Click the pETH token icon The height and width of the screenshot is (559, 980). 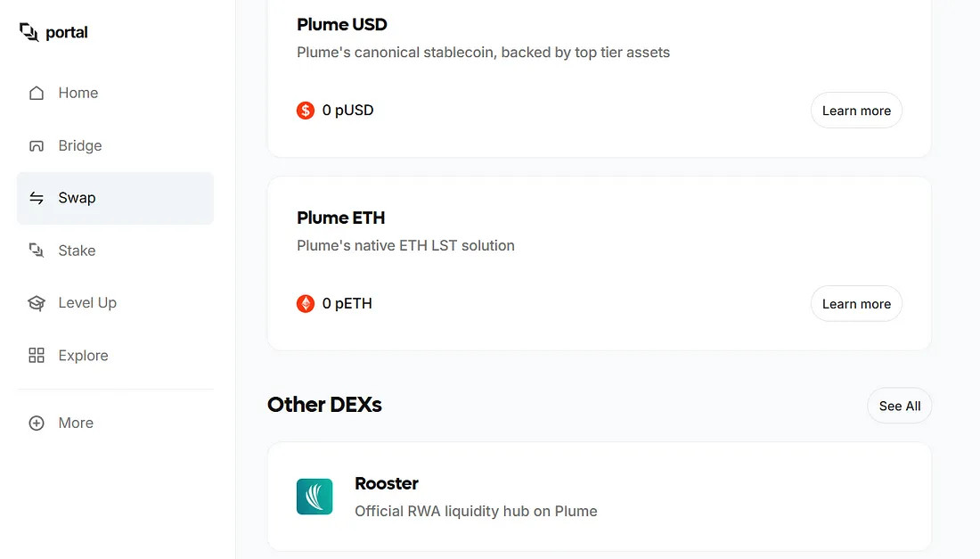point(306,304)
